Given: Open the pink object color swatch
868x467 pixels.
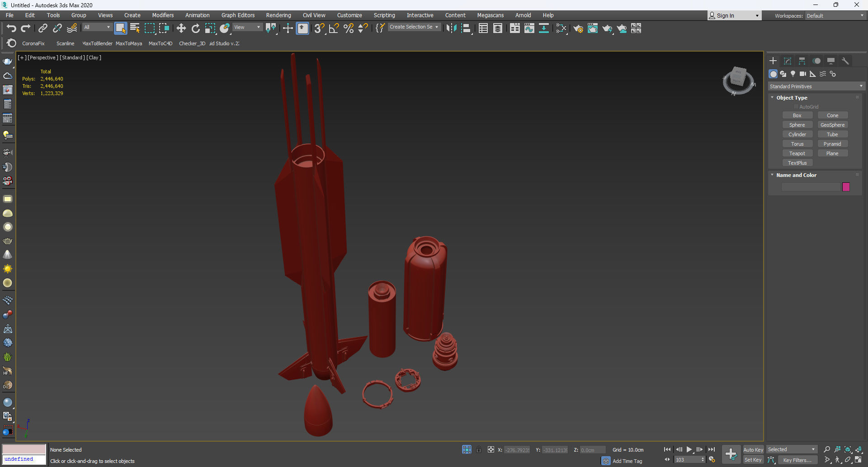Looking at the screenshot, I should (x=846, y=187).
